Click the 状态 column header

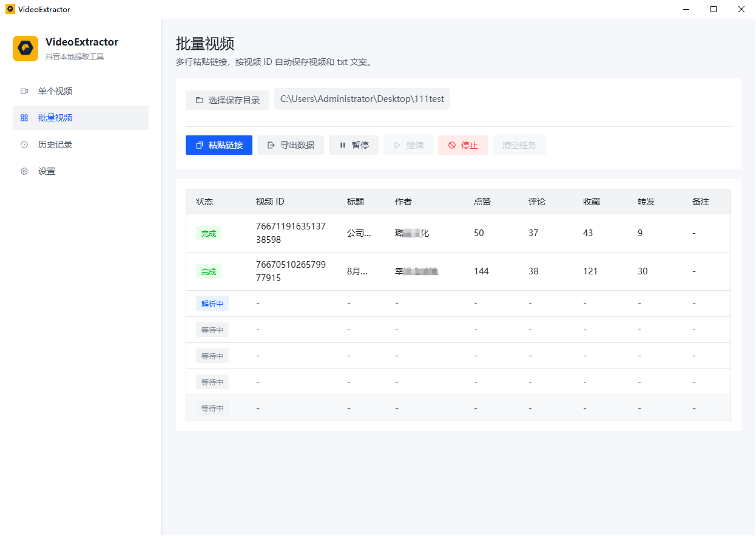pos(204,202)
